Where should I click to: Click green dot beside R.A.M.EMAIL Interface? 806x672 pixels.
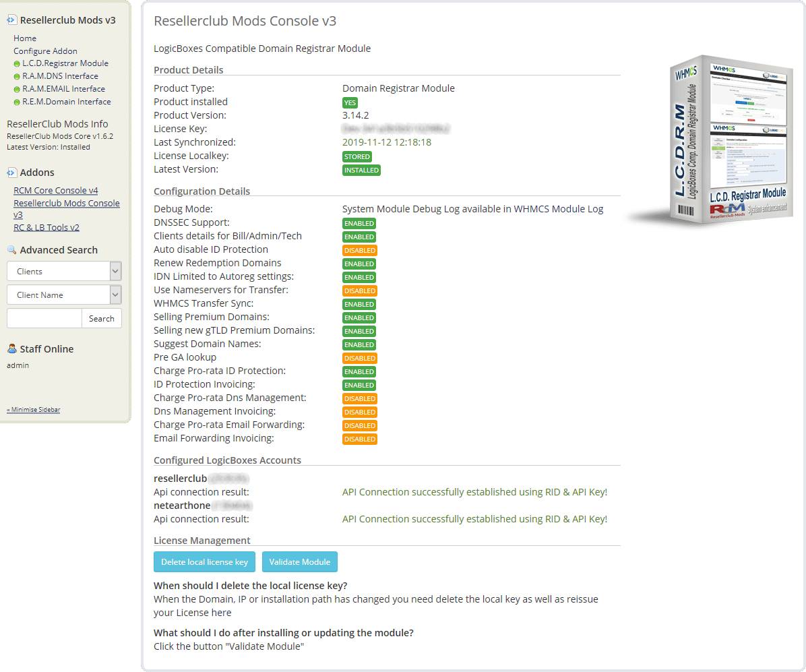pyautogui.click(x=17, y=90)
